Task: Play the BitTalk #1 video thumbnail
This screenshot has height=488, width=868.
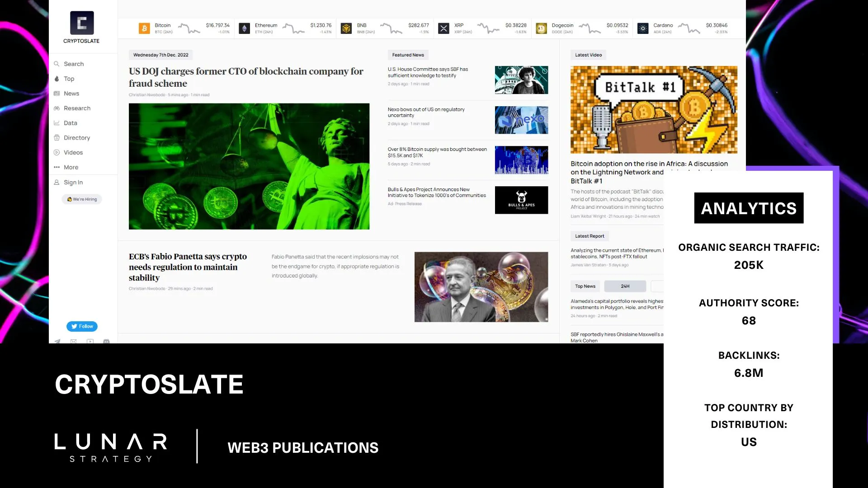Action: (654, 110)
